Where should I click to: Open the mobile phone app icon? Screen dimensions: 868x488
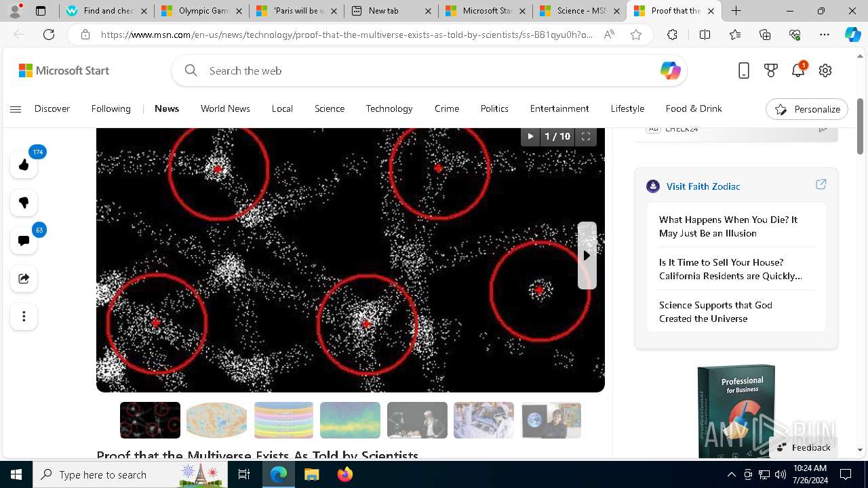[744, 70]
